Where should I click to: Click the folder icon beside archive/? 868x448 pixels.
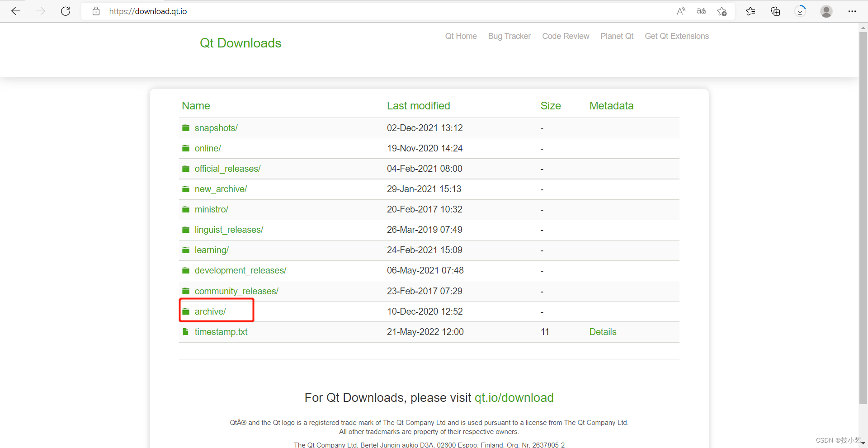[186, 311]
